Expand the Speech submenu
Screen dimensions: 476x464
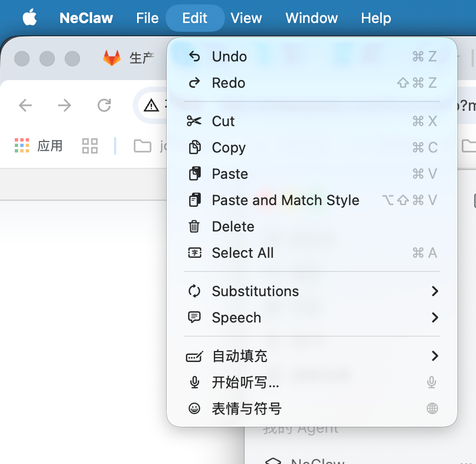point(312,318)
